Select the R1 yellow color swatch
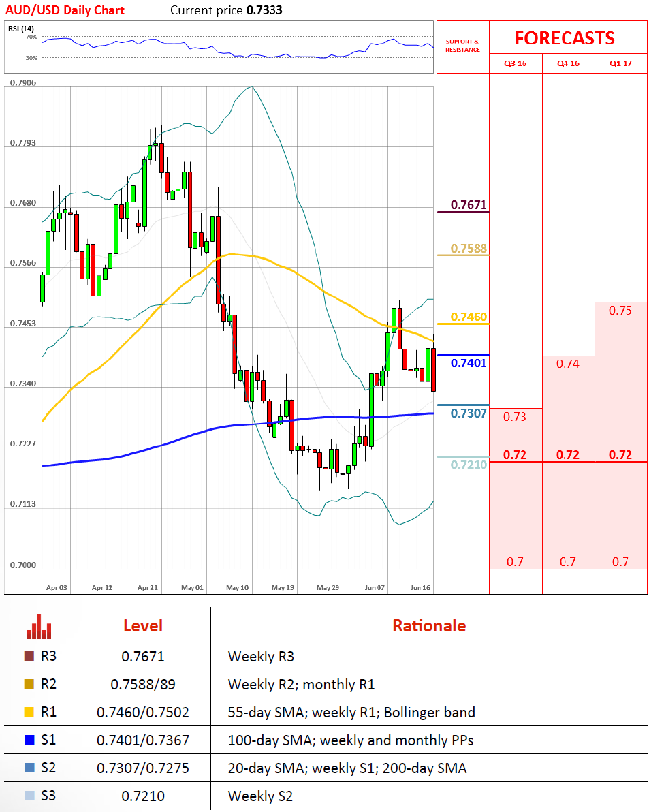Image resolution: width=649 pixels, height=812 pixels. point(29,712)
